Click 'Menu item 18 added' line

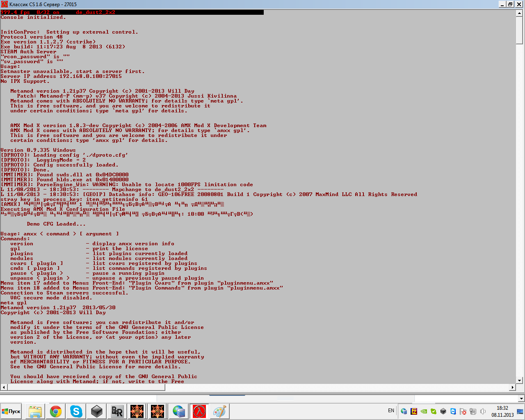142,288
